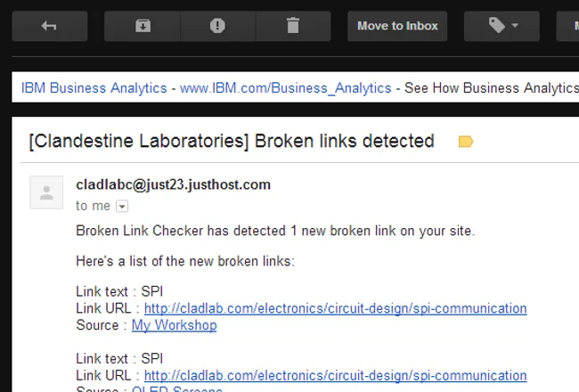Visit the www.IBM.com/Business_Analytics ad URL
This screenshot has height=392, width=579.
[x=285, y=88]
